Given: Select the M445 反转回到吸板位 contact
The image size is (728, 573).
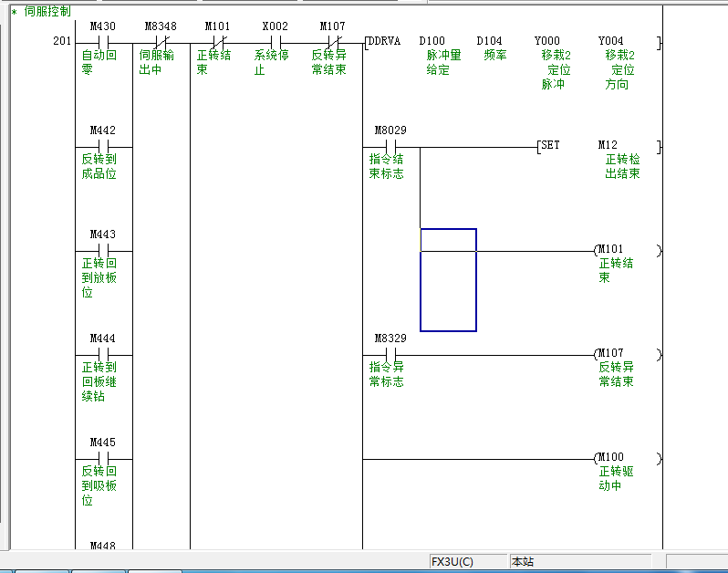Looking at the screenshot, I should 103,458.
